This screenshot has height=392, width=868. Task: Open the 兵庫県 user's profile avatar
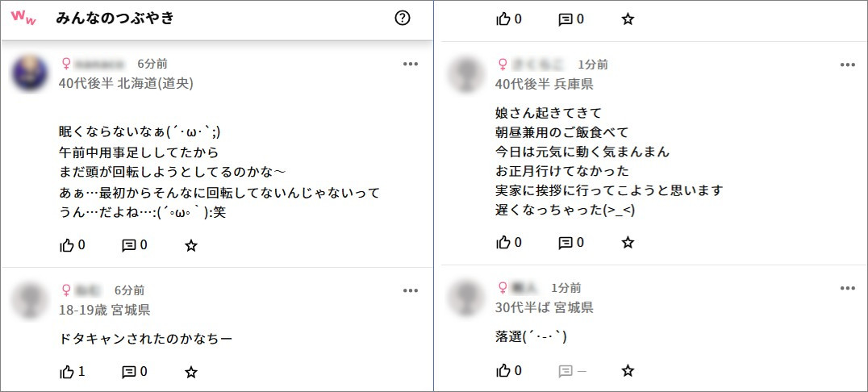(469, 75)
